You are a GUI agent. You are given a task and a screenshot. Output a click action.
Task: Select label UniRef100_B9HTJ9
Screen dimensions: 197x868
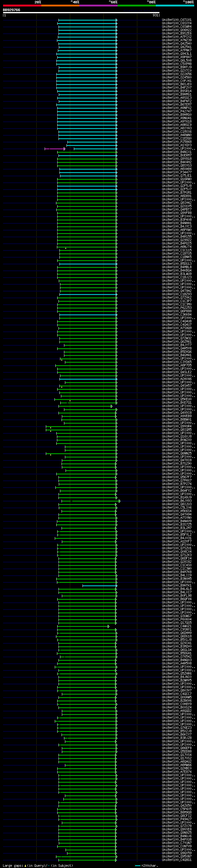click(176, 67)
